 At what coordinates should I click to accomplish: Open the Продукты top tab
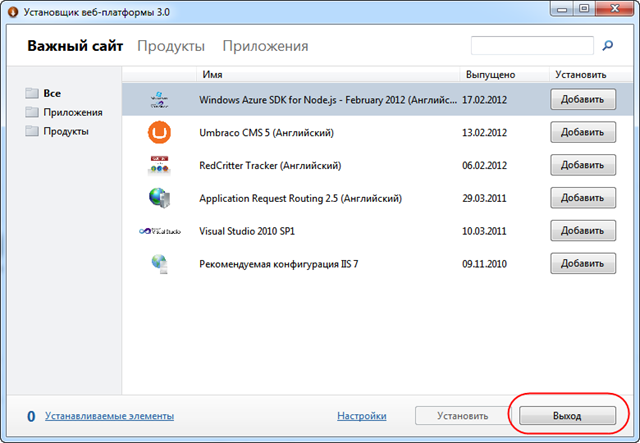[171, 46]
